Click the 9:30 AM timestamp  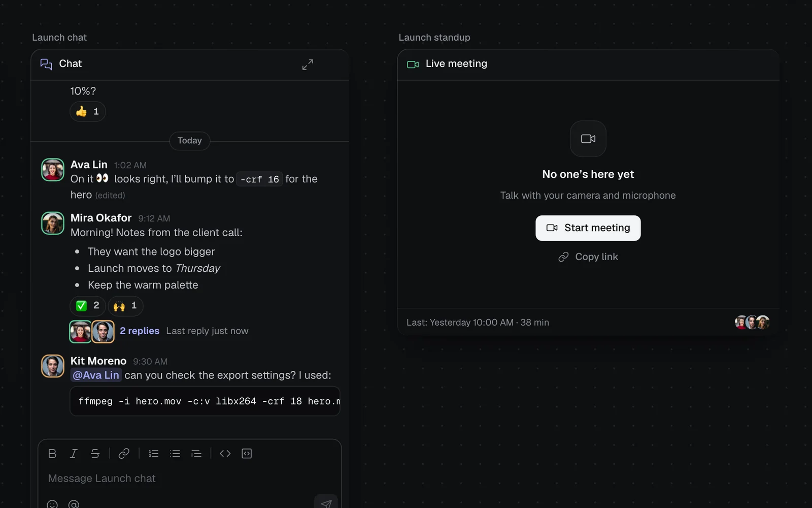point(150,362)
